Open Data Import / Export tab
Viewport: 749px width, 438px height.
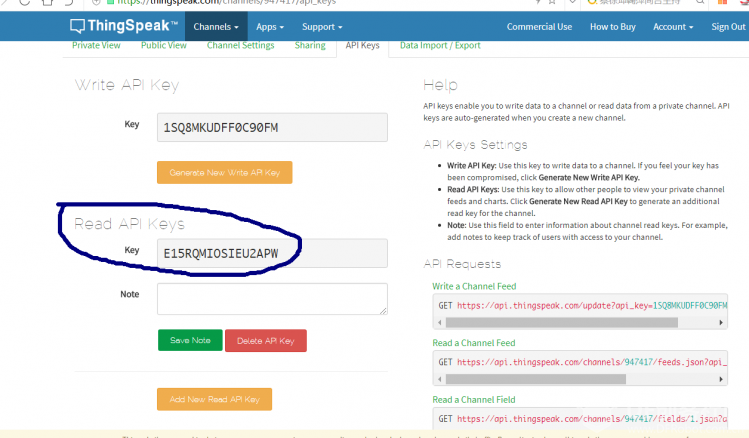click(440, 45)
